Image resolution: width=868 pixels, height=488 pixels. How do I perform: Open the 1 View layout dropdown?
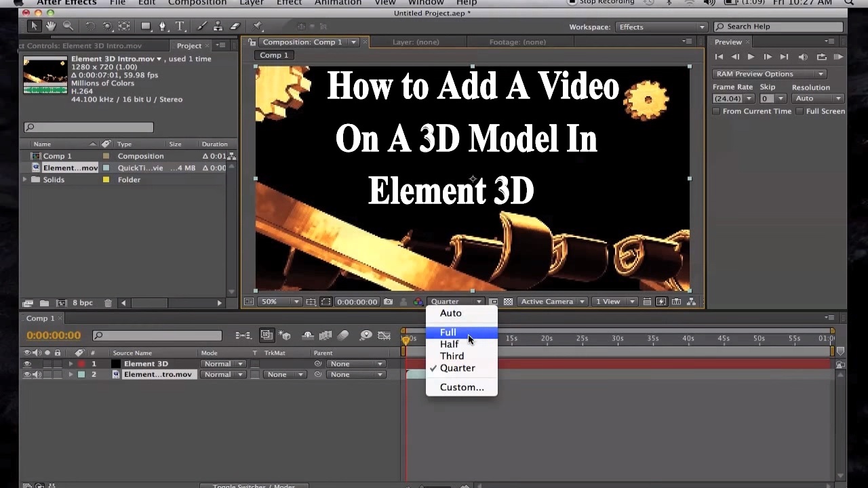pos(614,302)
